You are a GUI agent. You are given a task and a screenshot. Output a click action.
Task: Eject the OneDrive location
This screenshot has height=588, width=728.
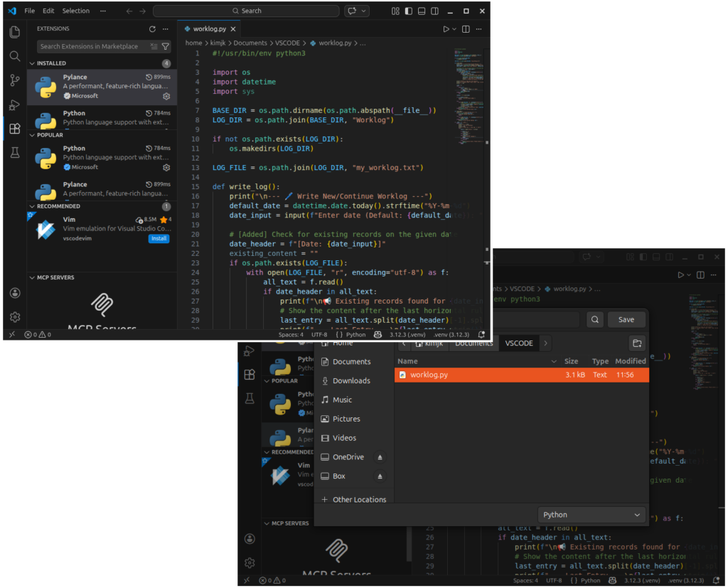point(380,457)
